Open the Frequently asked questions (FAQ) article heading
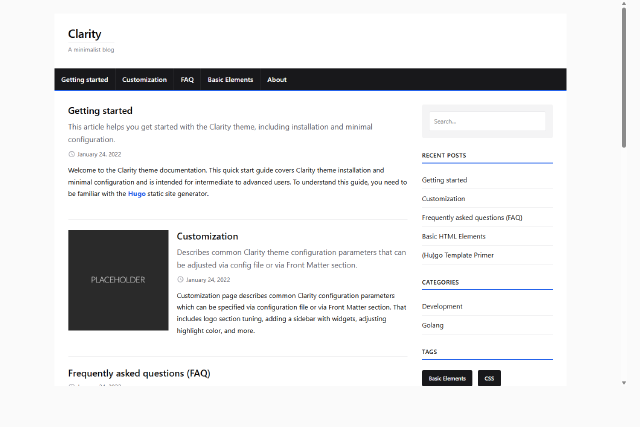This screenshot has height=427, width=640. point(139,373)
